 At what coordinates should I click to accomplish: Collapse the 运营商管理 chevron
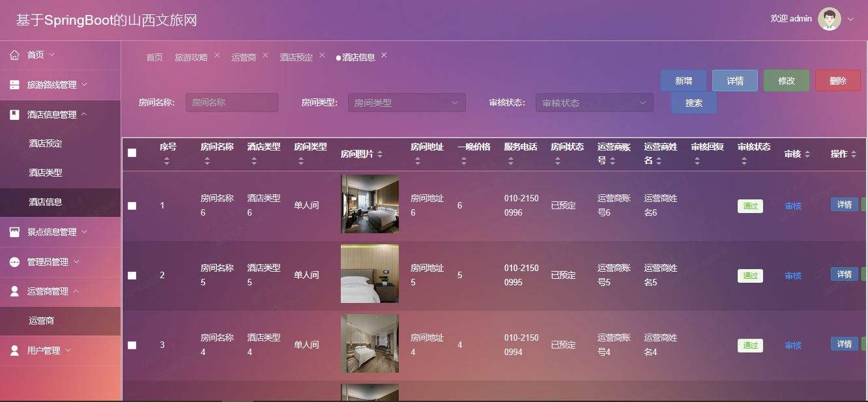pyautogui.click(x=76, y=291)
